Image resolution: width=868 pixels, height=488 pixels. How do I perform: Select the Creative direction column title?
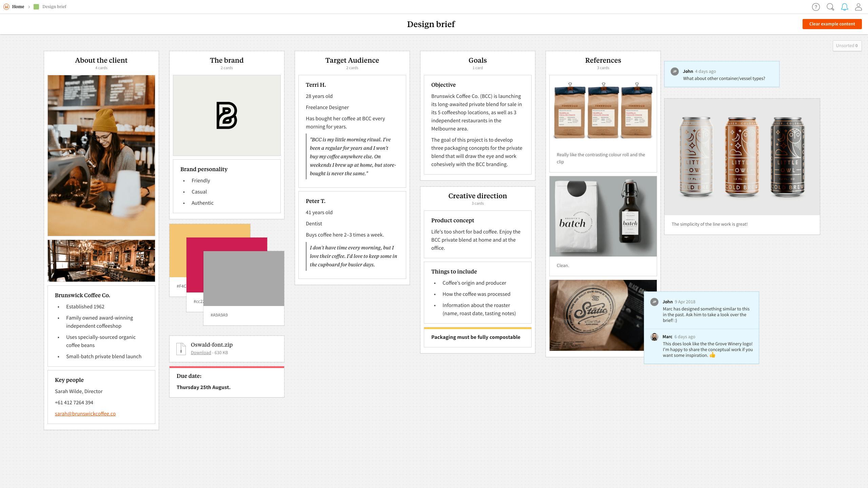tap(477, 196)
